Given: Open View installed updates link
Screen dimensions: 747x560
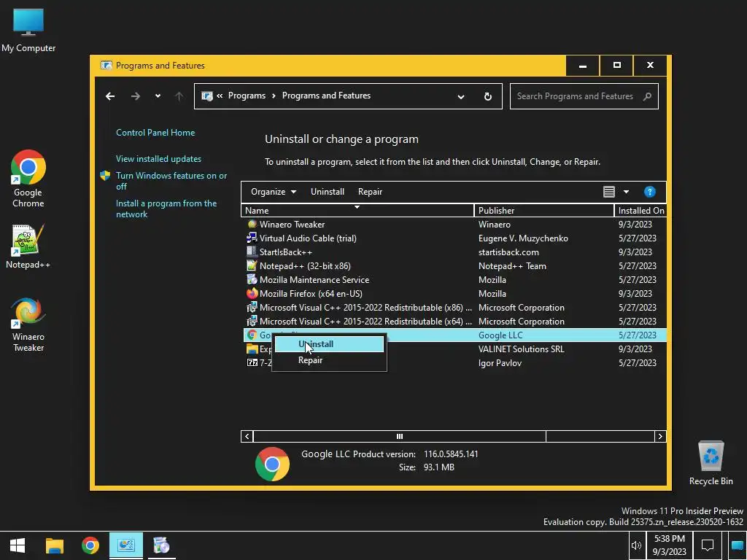Looking at the screenshot, I should [158, 158].
